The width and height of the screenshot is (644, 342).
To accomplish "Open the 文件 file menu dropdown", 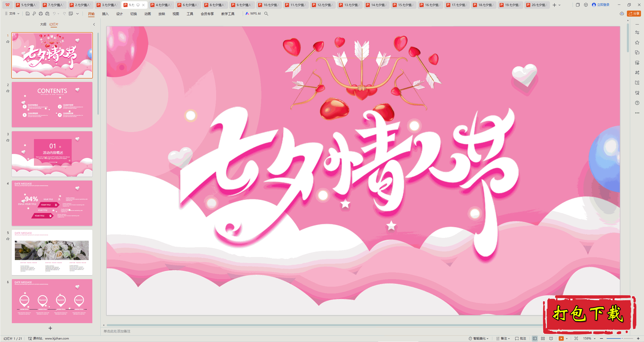I will point(12,14).
